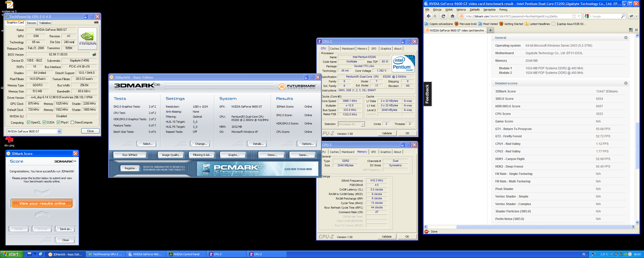Expand the quick launch overflow chevron
The image size is (644, 258).
(x=35, y=254)
